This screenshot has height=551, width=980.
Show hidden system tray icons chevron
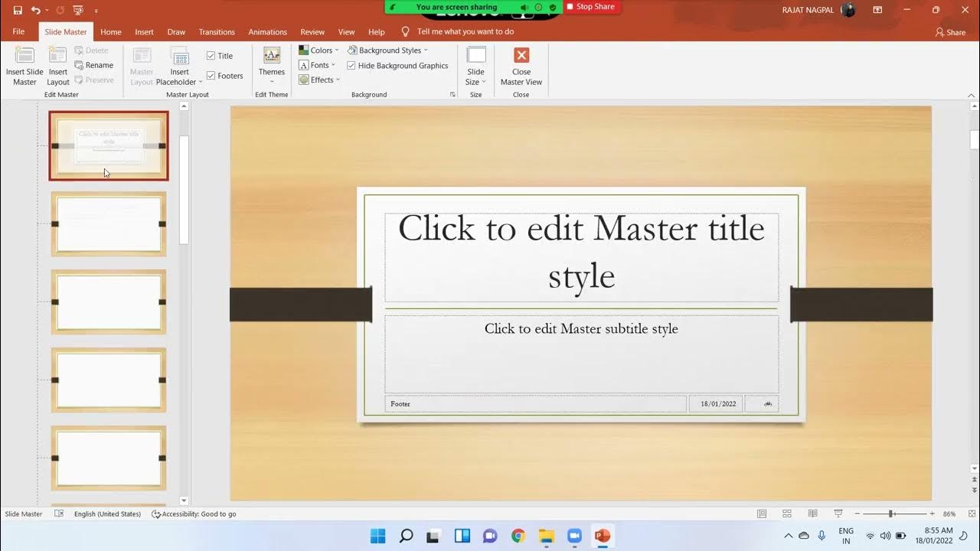pyautogui.click(x=788, y=536)
